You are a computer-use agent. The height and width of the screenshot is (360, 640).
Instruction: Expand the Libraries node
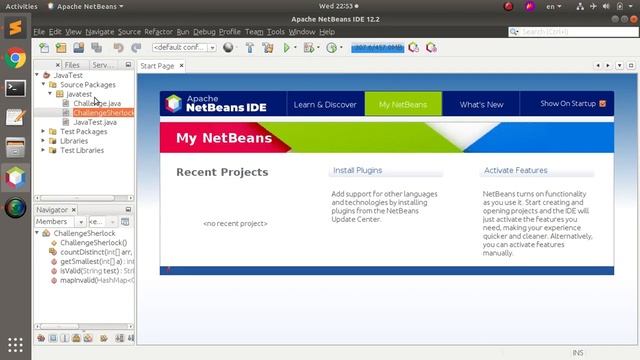(x=44, y=141)
